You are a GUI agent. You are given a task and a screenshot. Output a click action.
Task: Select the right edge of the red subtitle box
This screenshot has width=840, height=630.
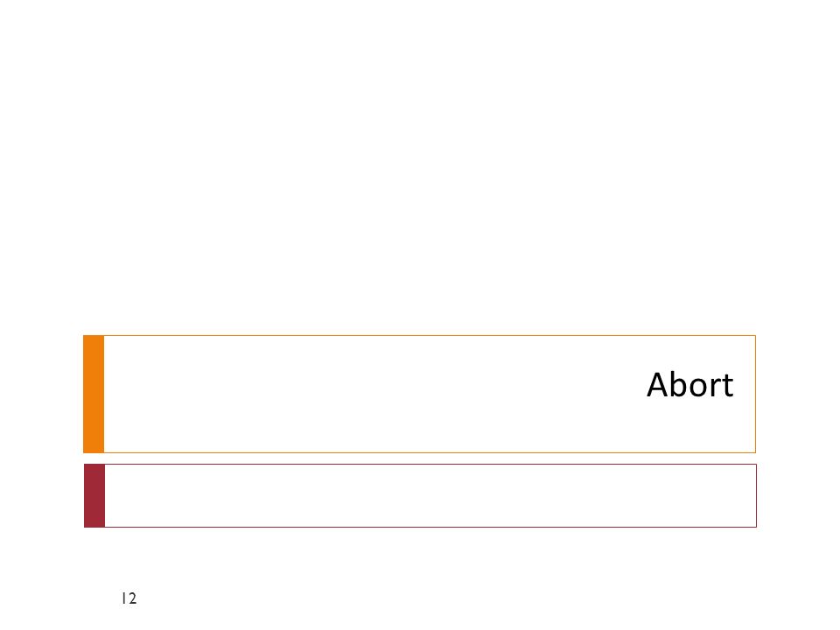(x=756, y=495)
